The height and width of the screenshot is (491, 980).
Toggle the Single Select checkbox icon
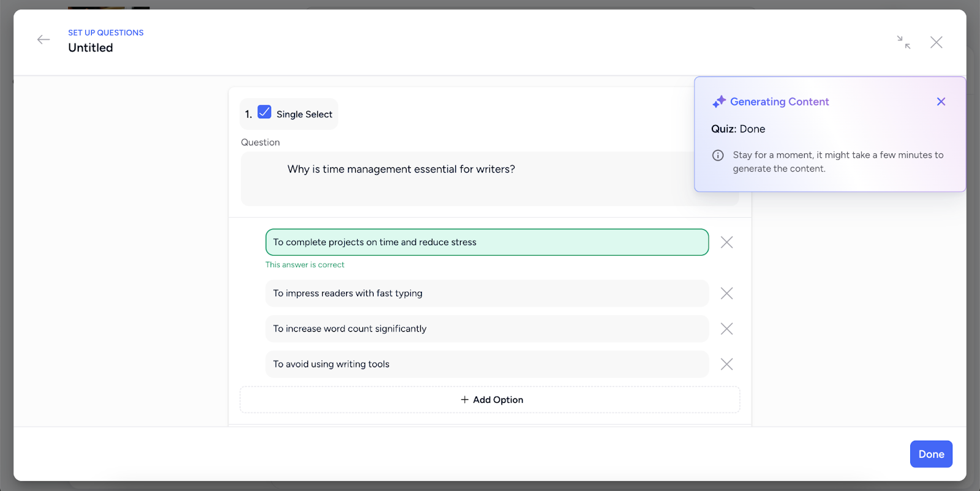click(265, 112)
